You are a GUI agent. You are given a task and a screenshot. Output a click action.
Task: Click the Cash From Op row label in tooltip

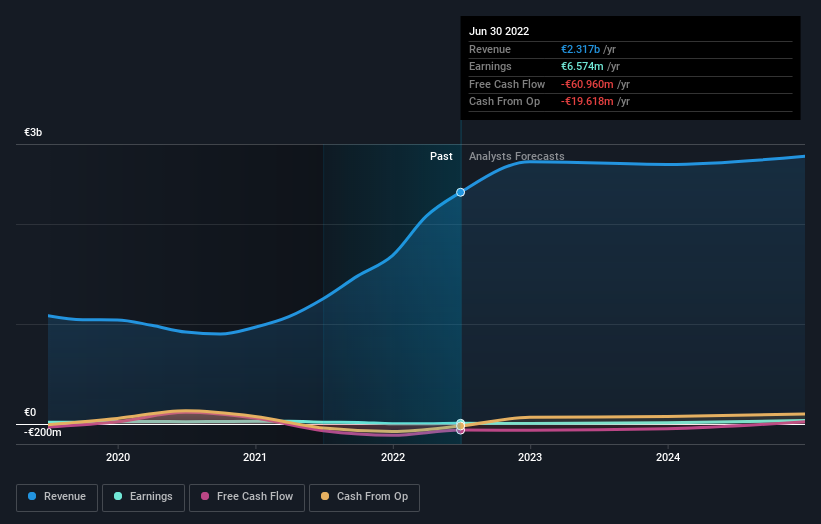pos(504,102)
